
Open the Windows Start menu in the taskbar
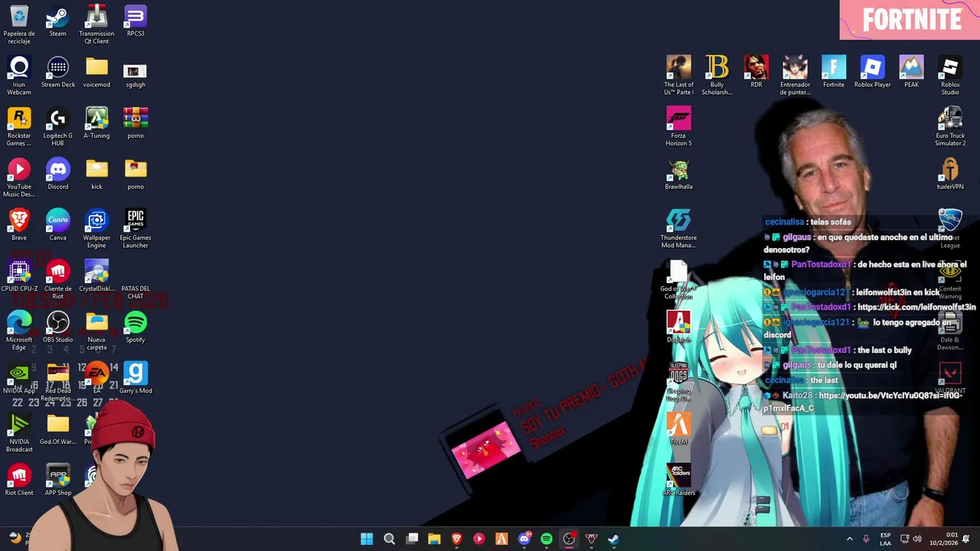click(367, 539)
